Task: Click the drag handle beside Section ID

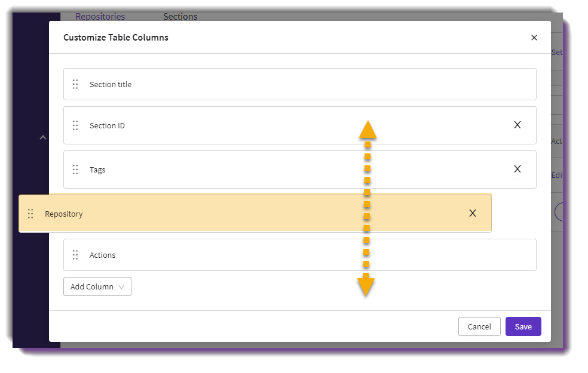Action: pyautogui.click(x=75, y=125)
